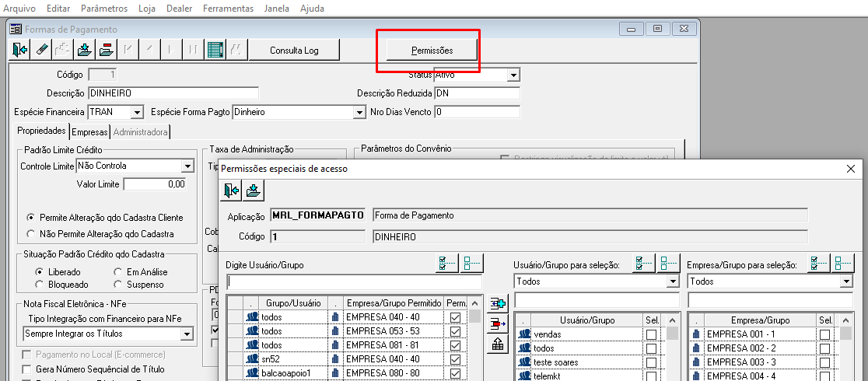Check Sel. box for teste soares
The image size is (868, 381).
point(652,362)
